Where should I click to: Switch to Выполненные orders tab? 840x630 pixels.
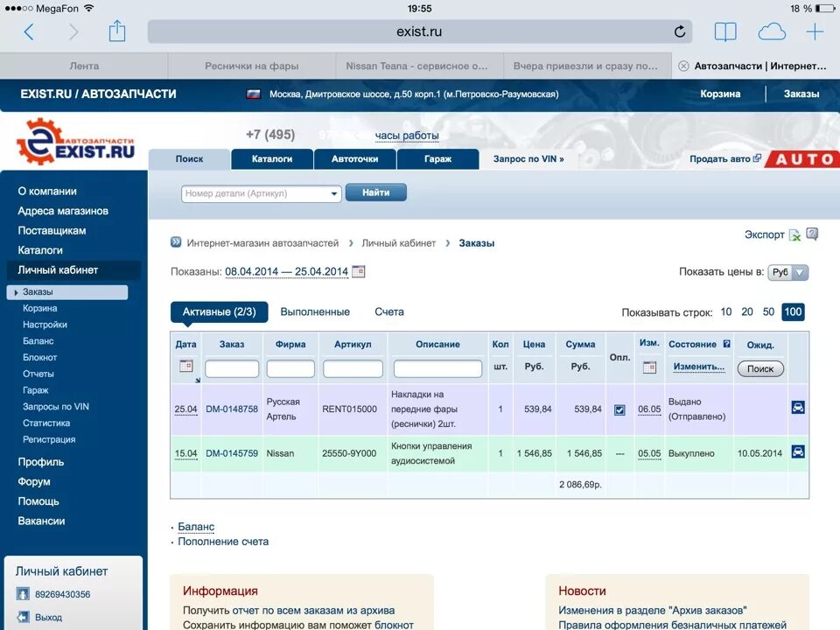315,311
